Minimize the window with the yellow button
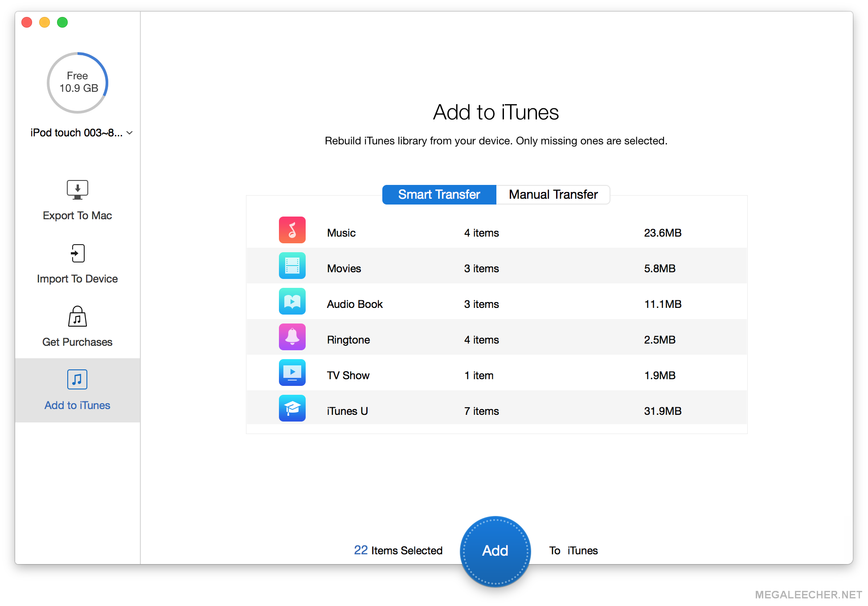 [45, 22]
